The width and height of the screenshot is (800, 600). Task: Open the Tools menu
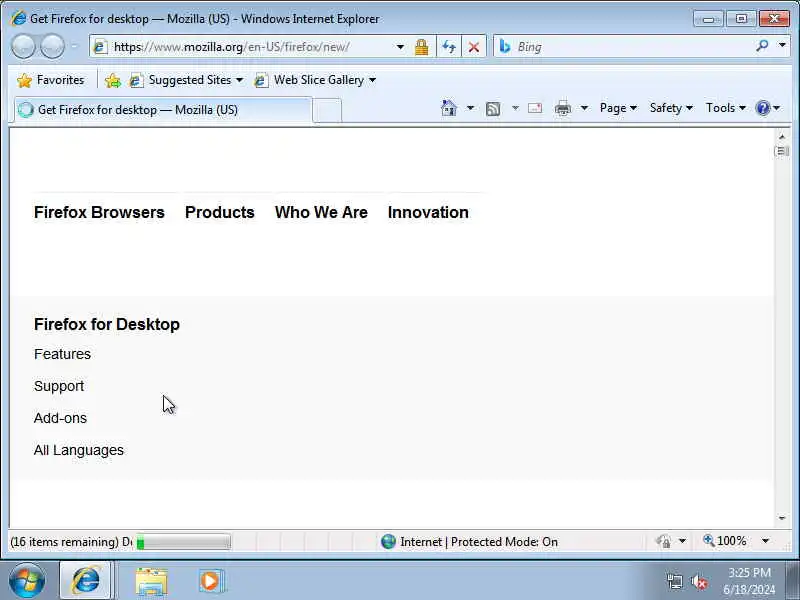[x=726, y=108]
